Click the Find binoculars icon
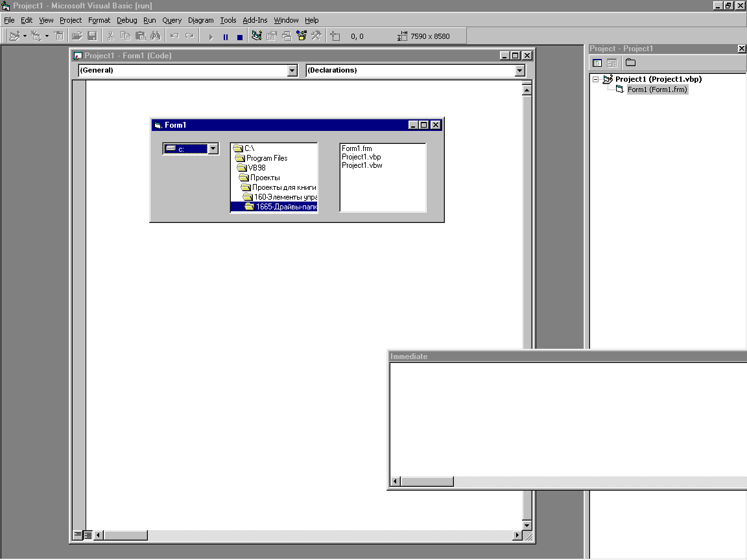This screenshot has height=560, width=747. (156, 36)
